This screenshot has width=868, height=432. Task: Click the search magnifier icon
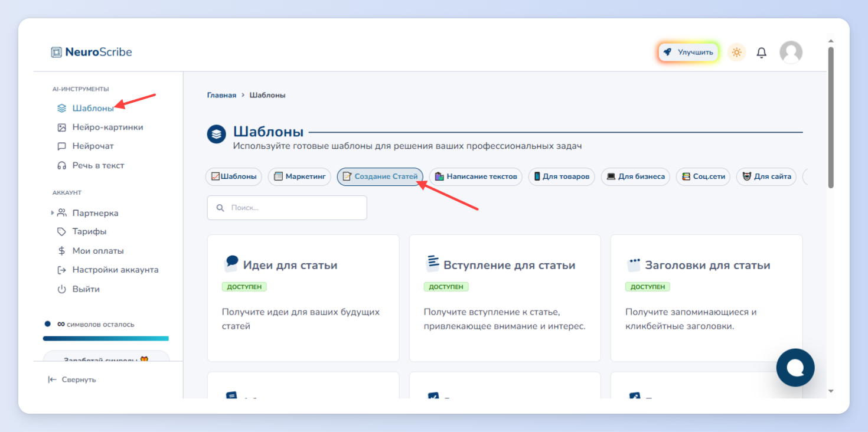tap(220, 208)
